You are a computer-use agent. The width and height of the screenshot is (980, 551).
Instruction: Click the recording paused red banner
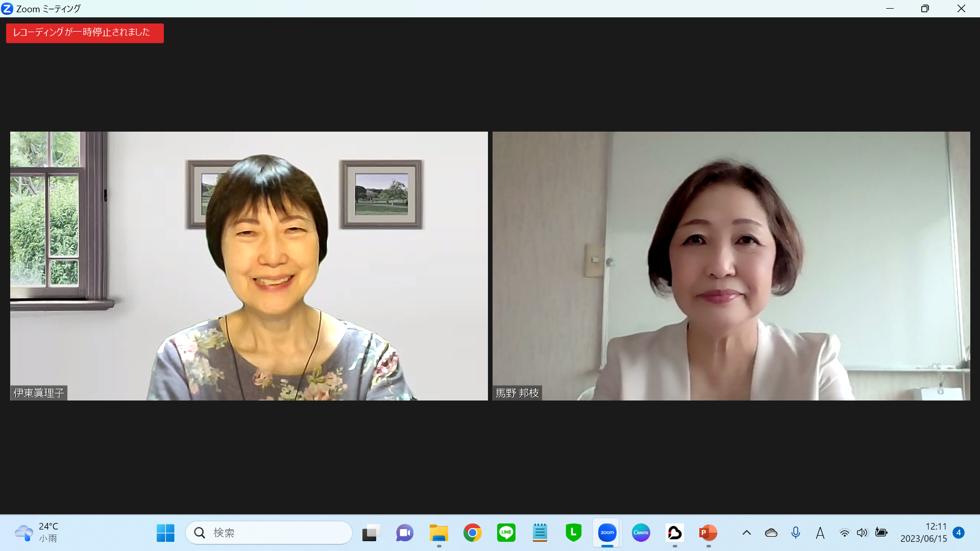coord(85,33)
